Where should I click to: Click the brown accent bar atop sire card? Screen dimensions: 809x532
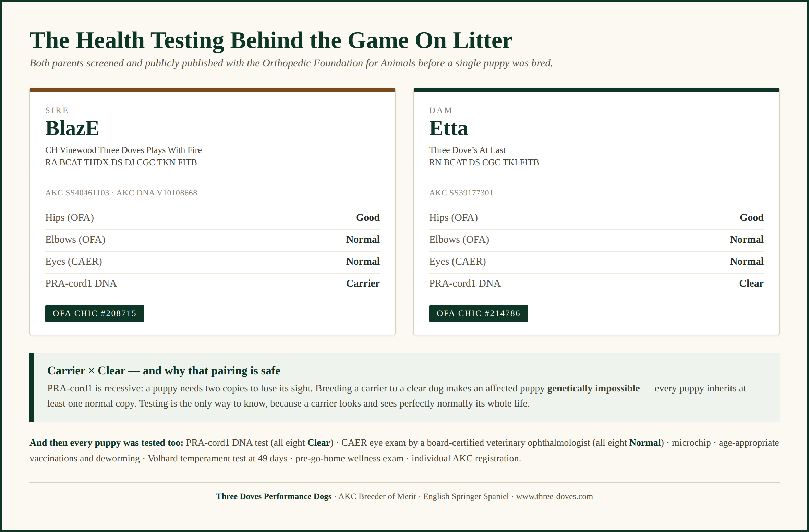tap(213, 90)
